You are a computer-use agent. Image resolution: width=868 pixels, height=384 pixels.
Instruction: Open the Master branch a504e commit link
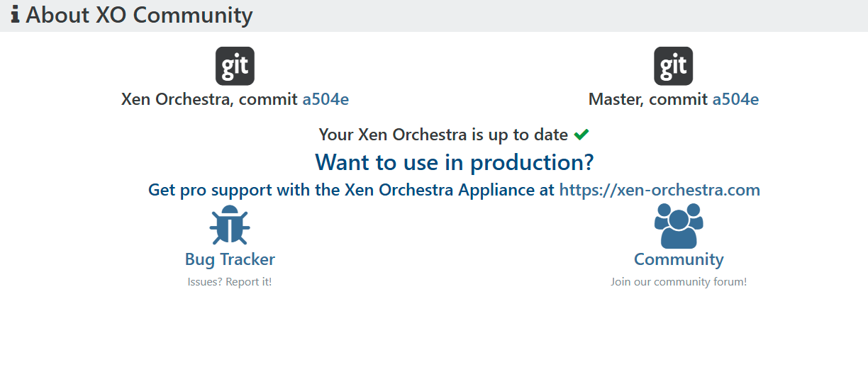click(x=735, y=99)
